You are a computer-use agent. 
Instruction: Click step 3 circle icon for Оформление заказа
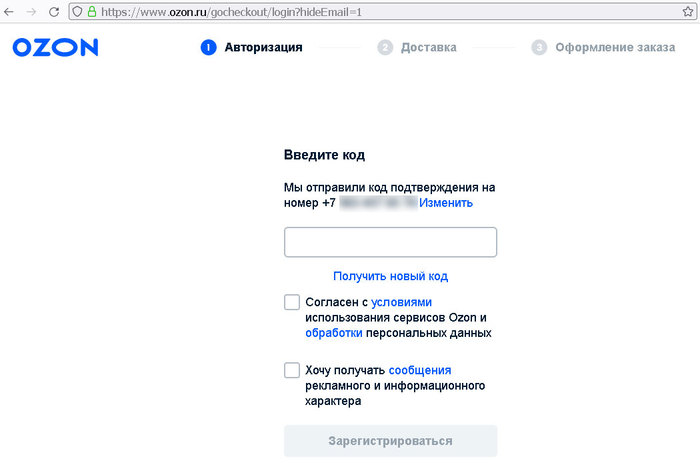click(x=539, y=47)
